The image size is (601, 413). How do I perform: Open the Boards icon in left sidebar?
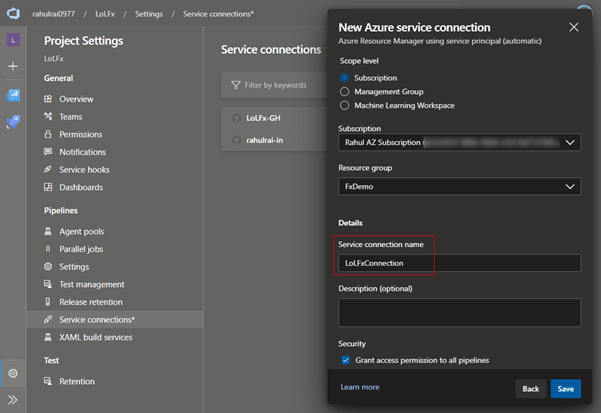[13, 95]
